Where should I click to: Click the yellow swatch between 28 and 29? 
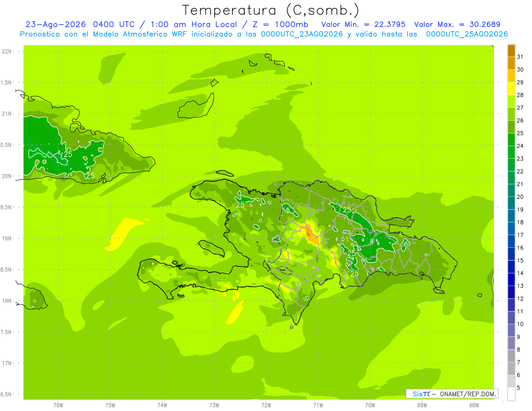(x=511, y=88)
